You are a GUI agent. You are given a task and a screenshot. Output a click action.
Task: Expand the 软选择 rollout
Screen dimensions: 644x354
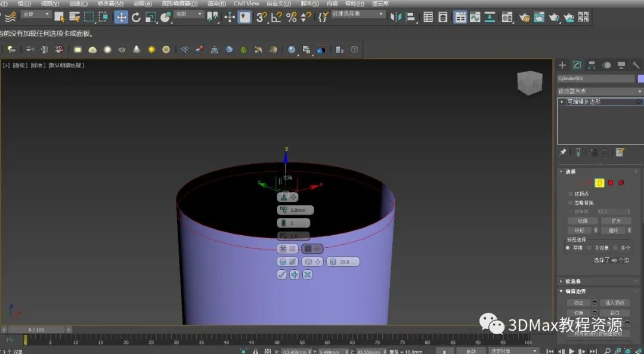pos(573,281)
